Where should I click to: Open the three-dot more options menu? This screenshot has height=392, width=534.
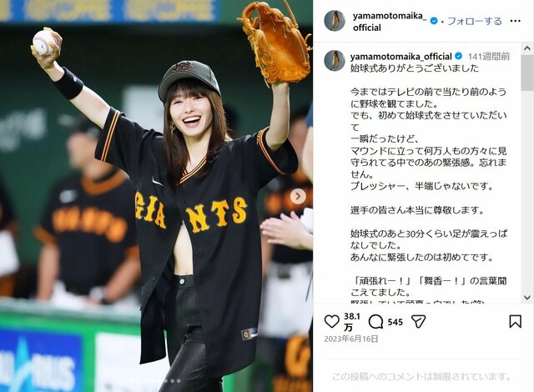(x=516, y=21)
